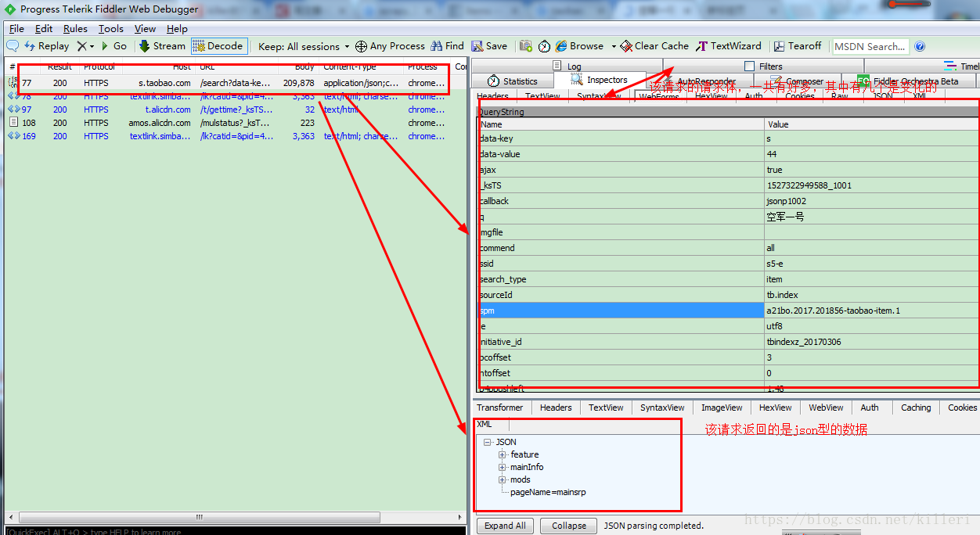The width and height of the screenshot is (980, 535).
Task: Open the Rules menu
Action: pyautogui.click(x=75, y=28)
